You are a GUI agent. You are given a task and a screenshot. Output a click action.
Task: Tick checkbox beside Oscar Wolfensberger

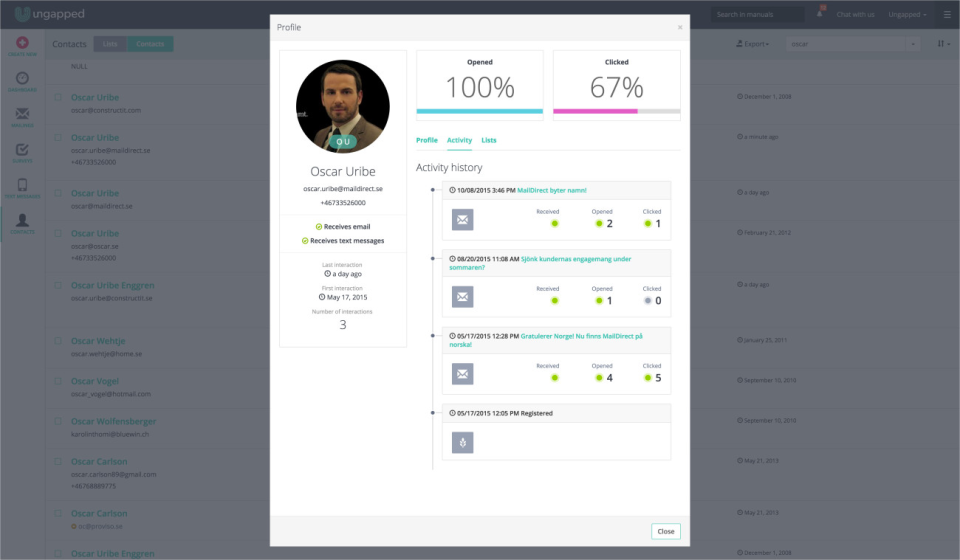[x=58, y=421]
